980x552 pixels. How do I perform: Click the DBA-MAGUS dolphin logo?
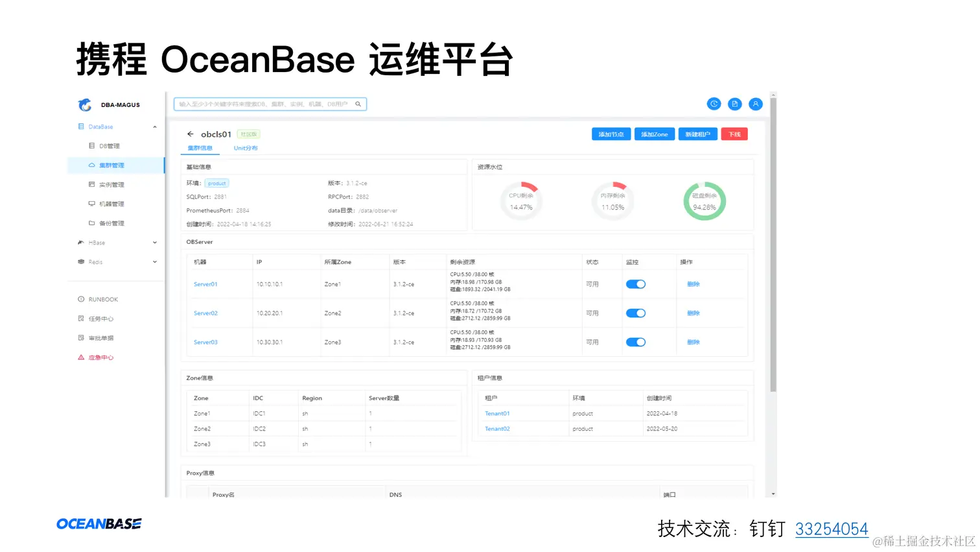point(85,104)
